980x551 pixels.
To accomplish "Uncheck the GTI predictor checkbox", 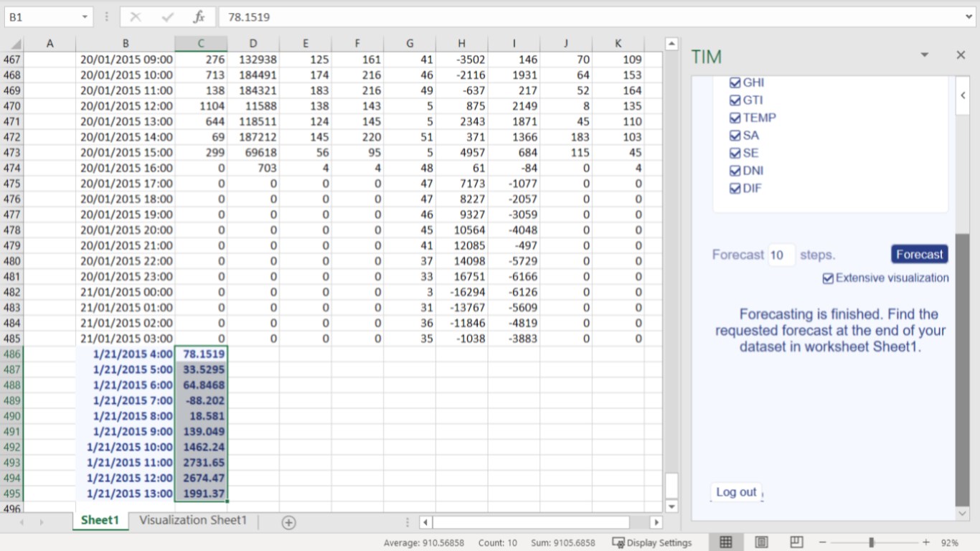I will pyautogui.click(x=735, y=100).
